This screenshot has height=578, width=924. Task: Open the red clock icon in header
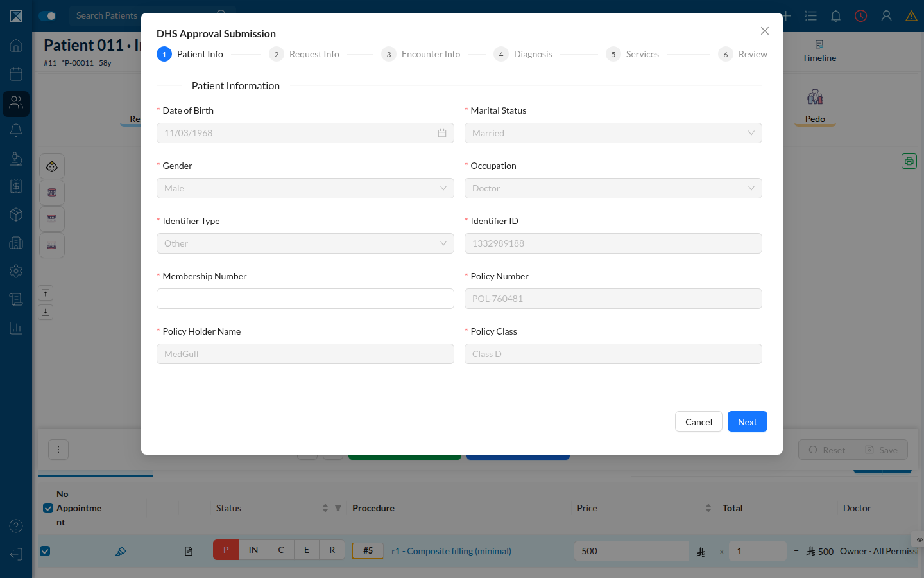point(860,16)
